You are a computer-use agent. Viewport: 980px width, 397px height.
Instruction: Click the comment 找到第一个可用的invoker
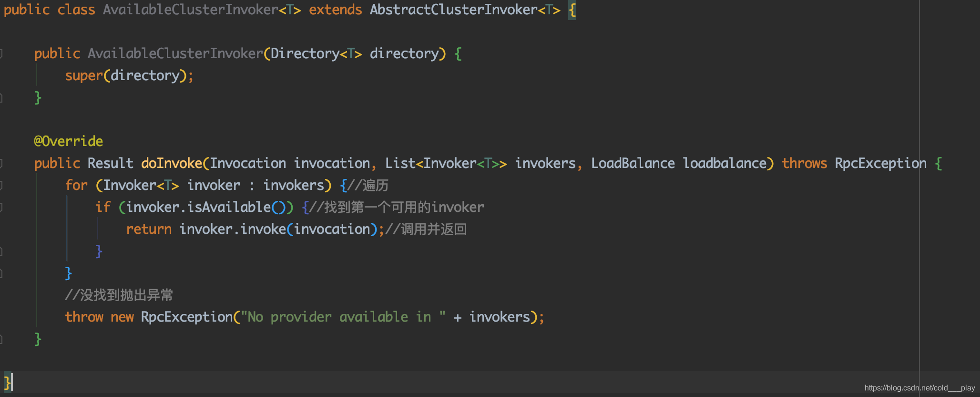coord(404,207)
